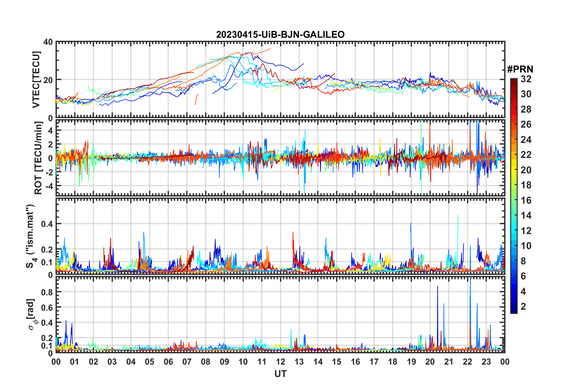Click colorbar tick label 30
561x392 pixels.
526,94
